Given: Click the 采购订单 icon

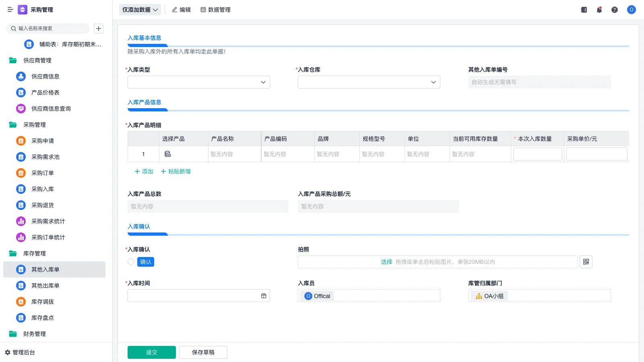Looking at the screenshot, I should pyautogui.click(x=21, y=173).
